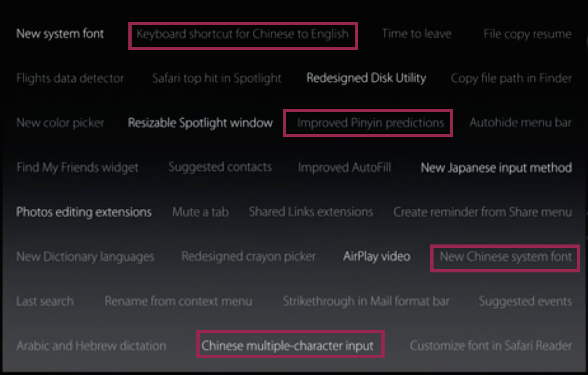Select the highlighted 'Improved Pinyin predictions' item
588x375 pixels.
coord(370,123)
